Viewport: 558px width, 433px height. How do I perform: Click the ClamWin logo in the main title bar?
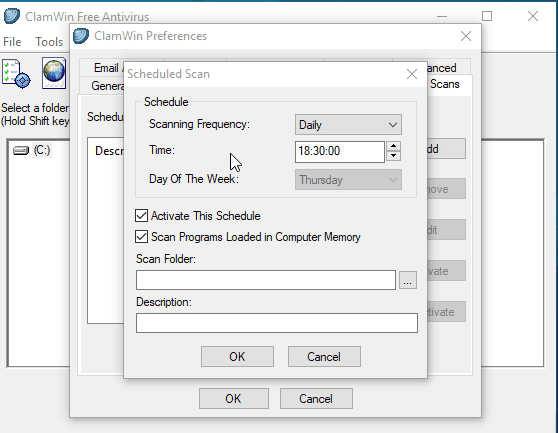pyautogui.click(x=12, y=16)
